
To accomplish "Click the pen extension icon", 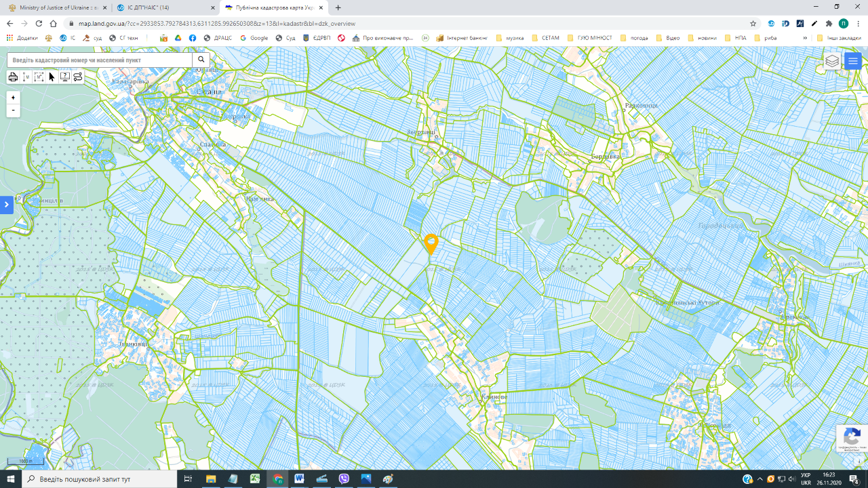I will click(x=814, y=23).
